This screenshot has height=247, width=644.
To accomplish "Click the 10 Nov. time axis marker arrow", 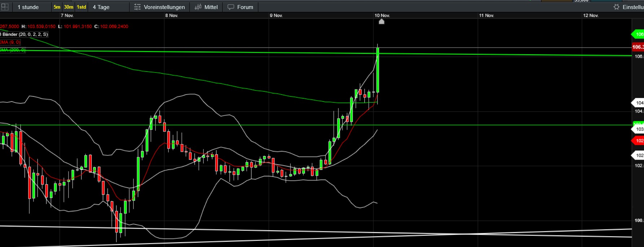I will (x=381, y=21).
